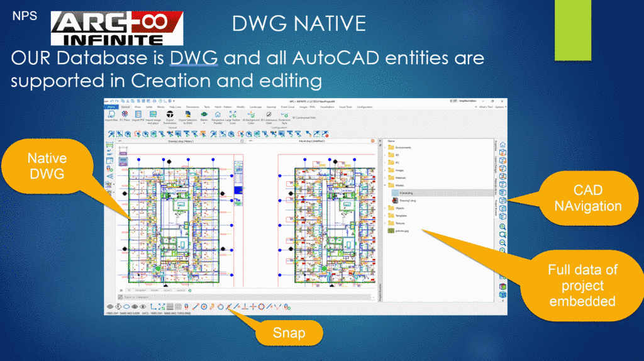The image size is (644, 361).
Task: Select A-level.dwg in Models folder
Action: pos(406,193)
